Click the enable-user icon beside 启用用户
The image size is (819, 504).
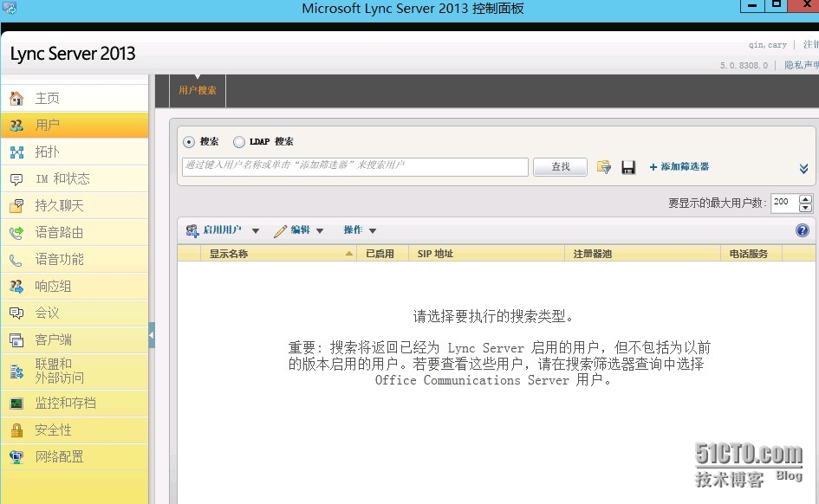pyautogui.click(x=192, y=230)
